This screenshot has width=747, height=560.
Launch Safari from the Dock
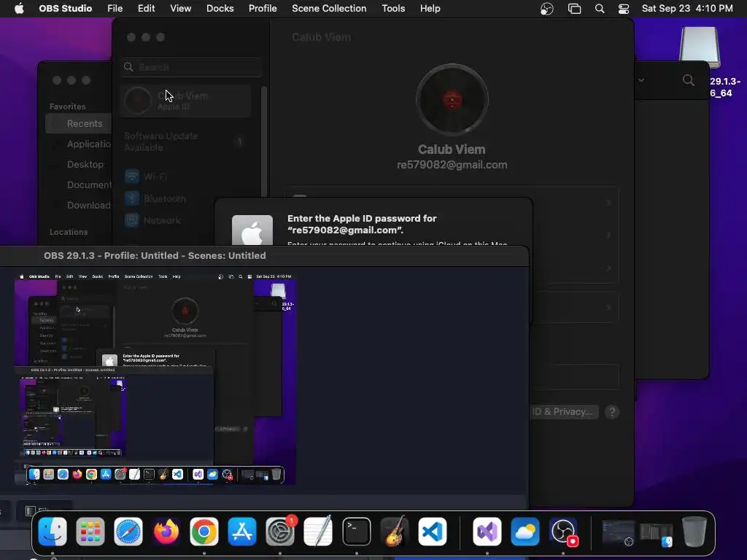click(x=128, y=532)
